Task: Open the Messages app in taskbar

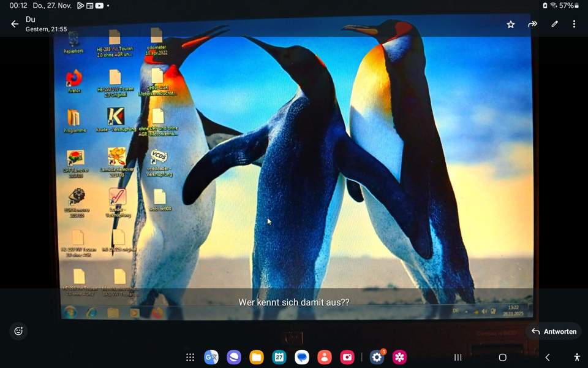Action: [x=302, y=358]
